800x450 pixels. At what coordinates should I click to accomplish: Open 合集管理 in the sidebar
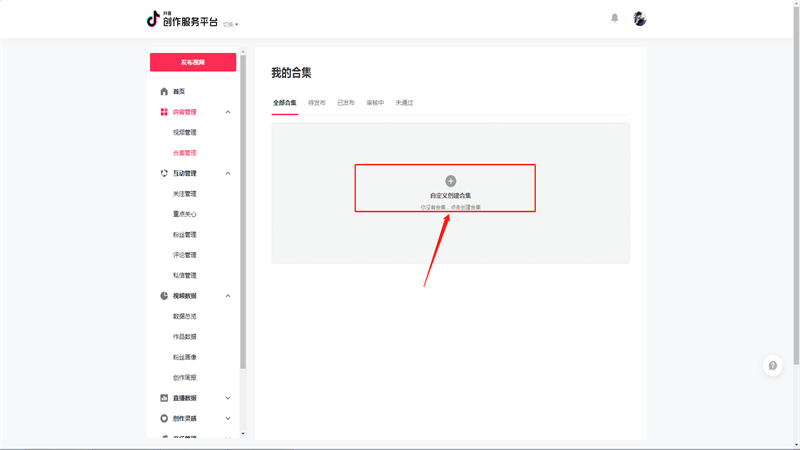(x=185, y=153)
